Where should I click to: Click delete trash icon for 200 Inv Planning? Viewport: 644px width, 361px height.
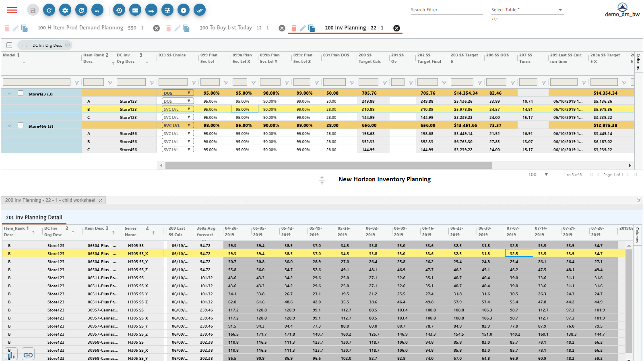tap(294, 28)
